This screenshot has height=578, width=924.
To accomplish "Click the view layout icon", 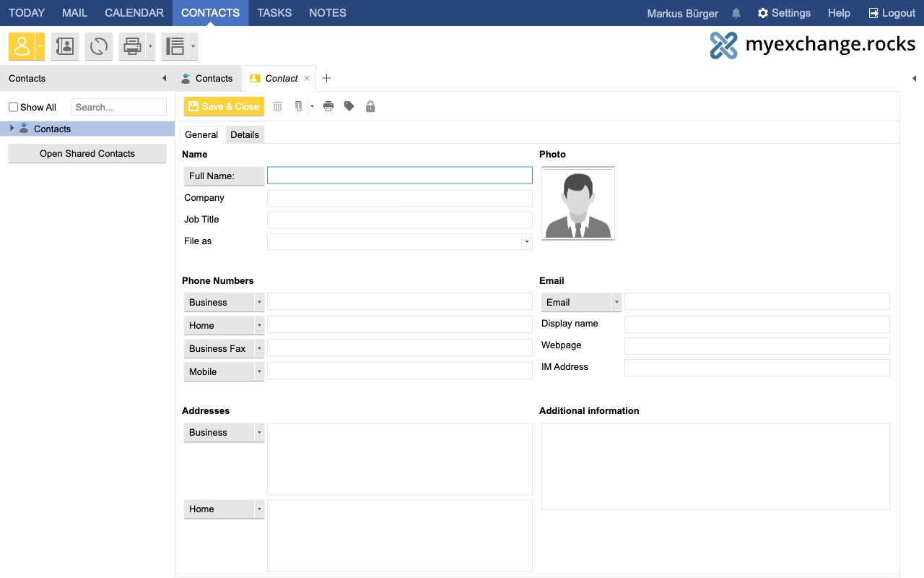I will click(175, 47).
